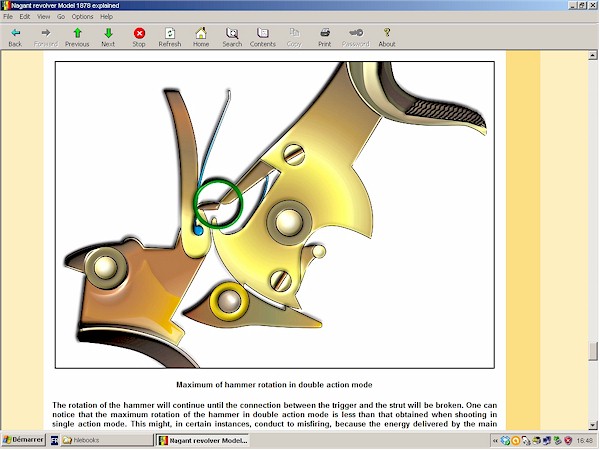Click the Démarrer start button
This screenshot has height=450, width=600.
(23, 440)
